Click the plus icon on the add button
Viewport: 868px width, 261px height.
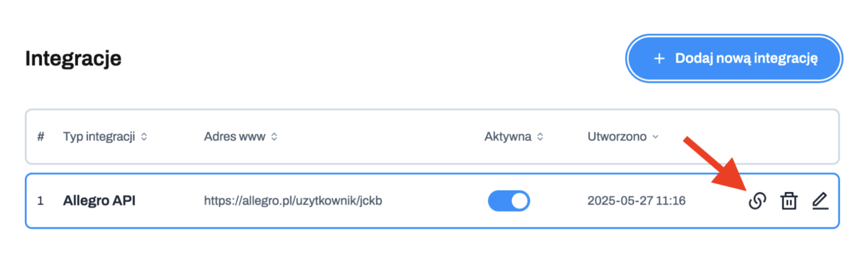tap(660, 58)
